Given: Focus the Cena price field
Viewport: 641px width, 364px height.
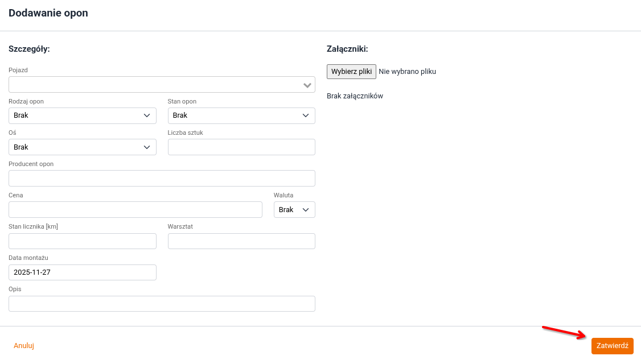Looking at the screenshot, I should (x=135, y=210).
